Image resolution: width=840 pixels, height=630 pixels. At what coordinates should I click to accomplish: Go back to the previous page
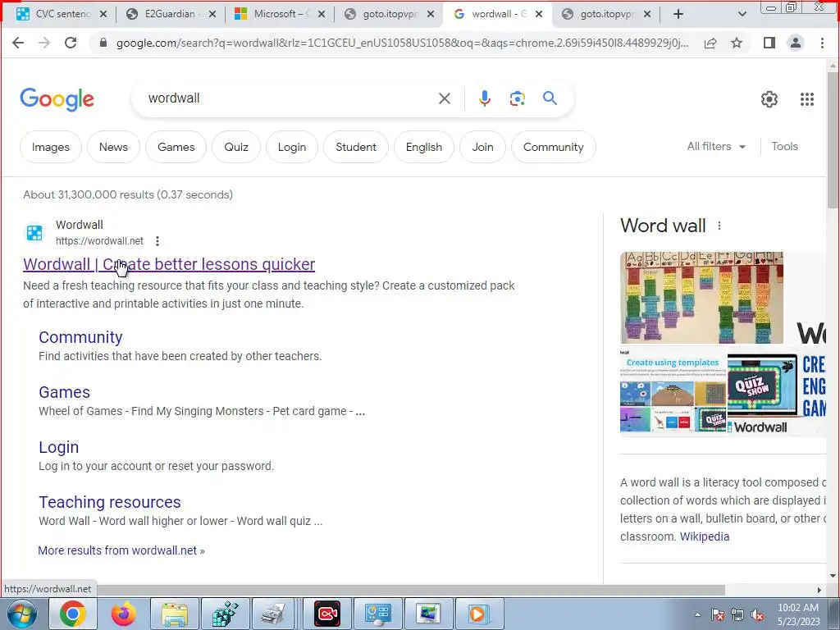[x=18, y=43]
